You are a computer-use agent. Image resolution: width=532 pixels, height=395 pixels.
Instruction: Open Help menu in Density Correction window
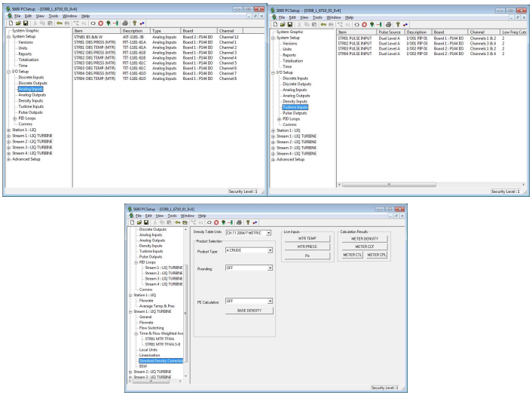pos(202,216)
